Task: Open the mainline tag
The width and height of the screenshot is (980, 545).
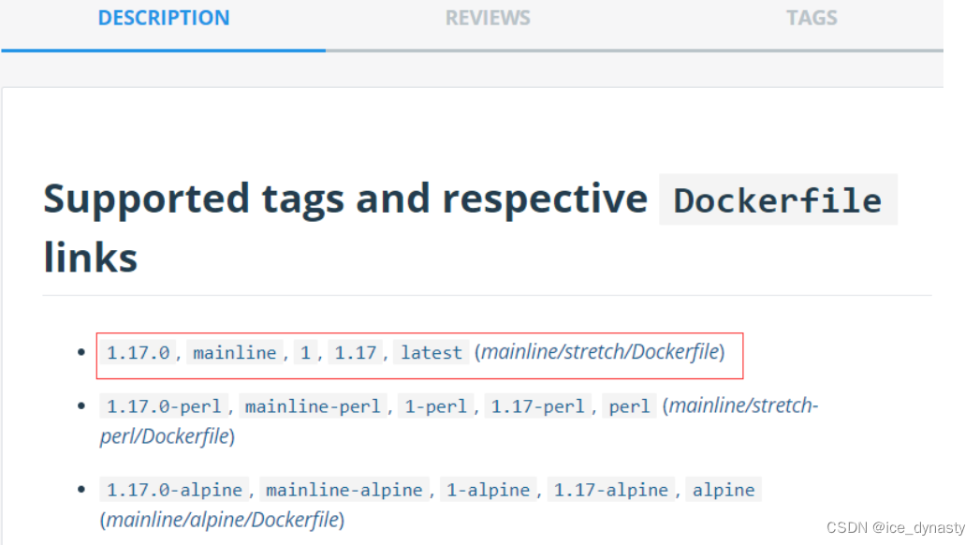Action: 234,353
